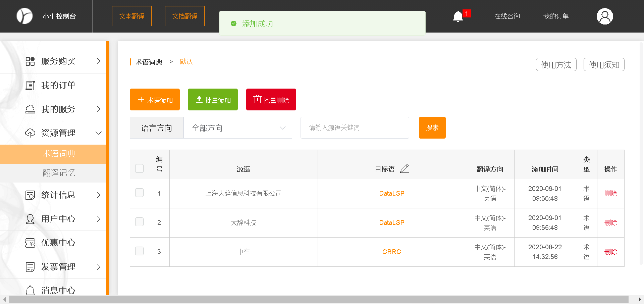
Task: Click the 批量删除 red button
Action: tap(271, 100)
